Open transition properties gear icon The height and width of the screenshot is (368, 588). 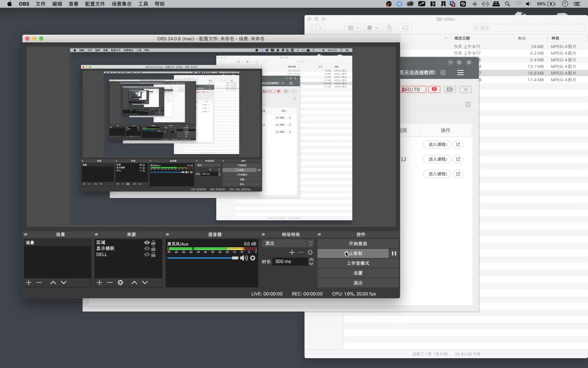pos(310,252)
